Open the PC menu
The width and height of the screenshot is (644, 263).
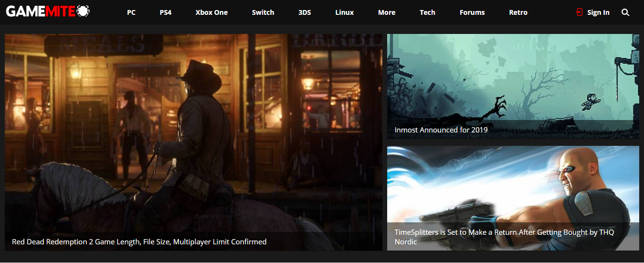click(131, 12)
